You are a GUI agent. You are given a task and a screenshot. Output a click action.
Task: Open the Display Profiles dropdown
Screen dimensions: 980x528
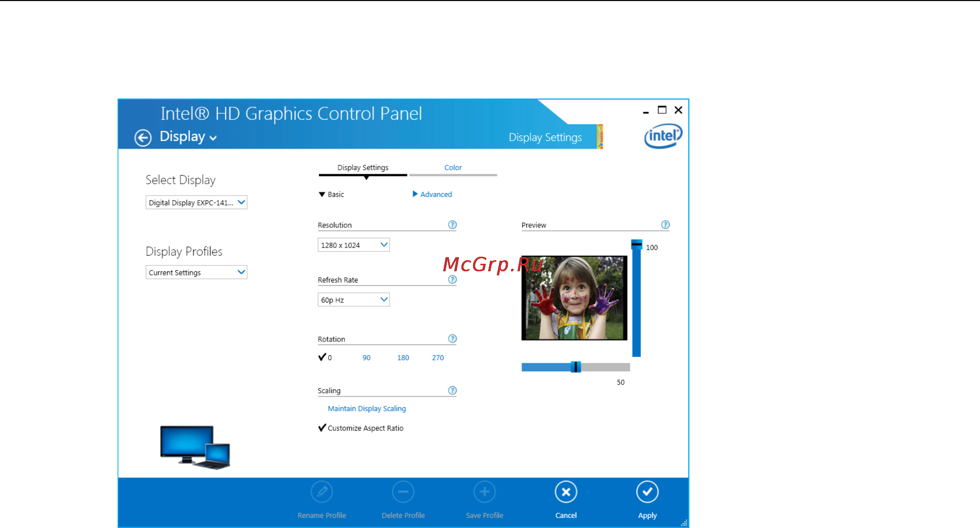(196, 272)
